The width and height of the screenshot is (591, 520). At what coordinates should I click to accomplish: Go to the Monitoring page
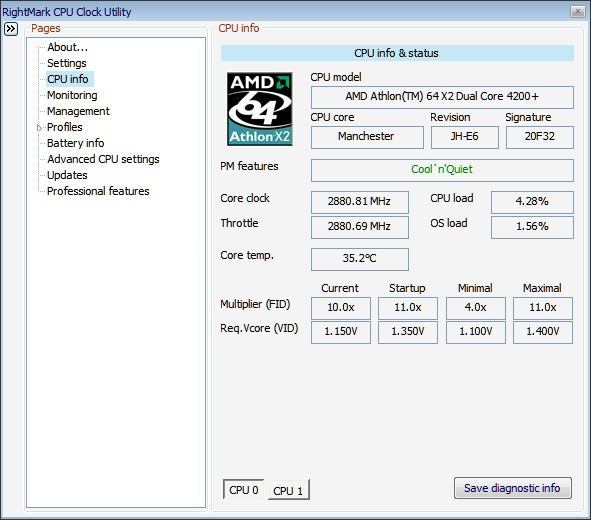72,95
